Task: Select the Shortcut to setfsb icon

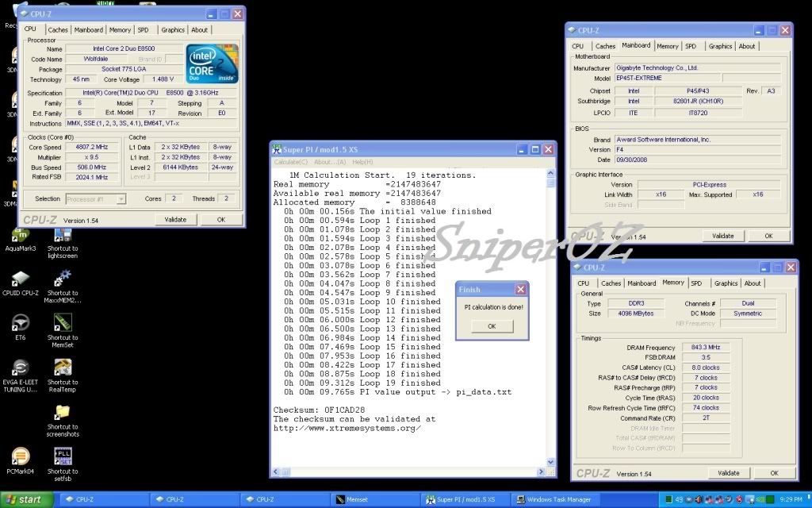Action: (x=62, y=456)
